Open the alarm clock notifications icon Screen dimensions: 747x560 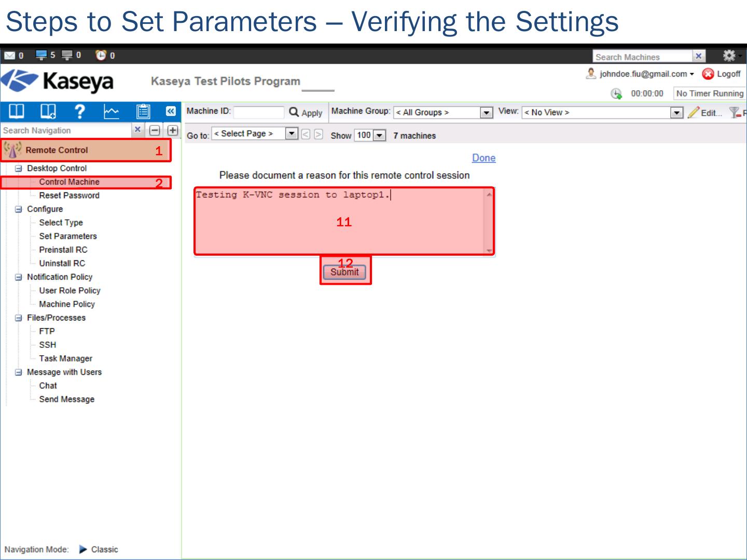(x=101, y=55)
